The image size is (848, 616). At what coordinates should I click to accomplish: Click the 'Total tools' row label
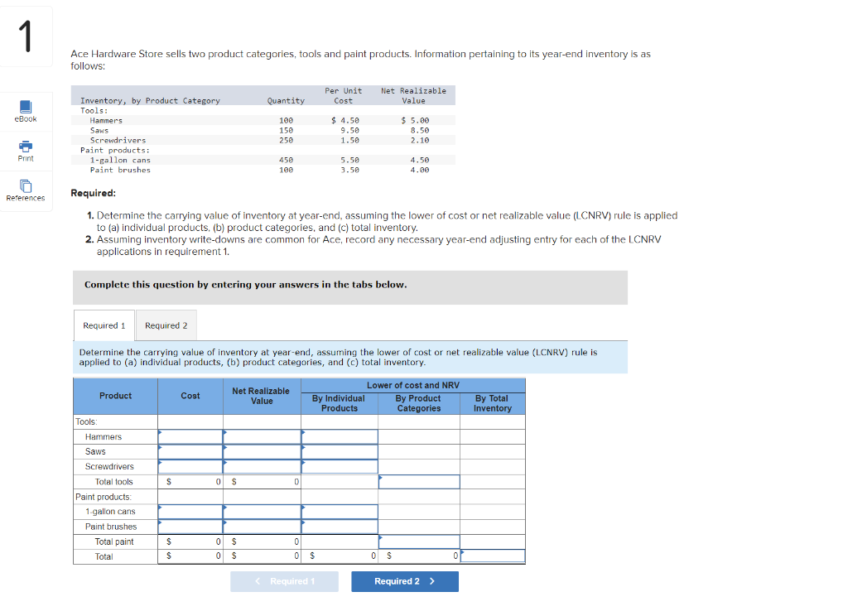click(113, 482)
